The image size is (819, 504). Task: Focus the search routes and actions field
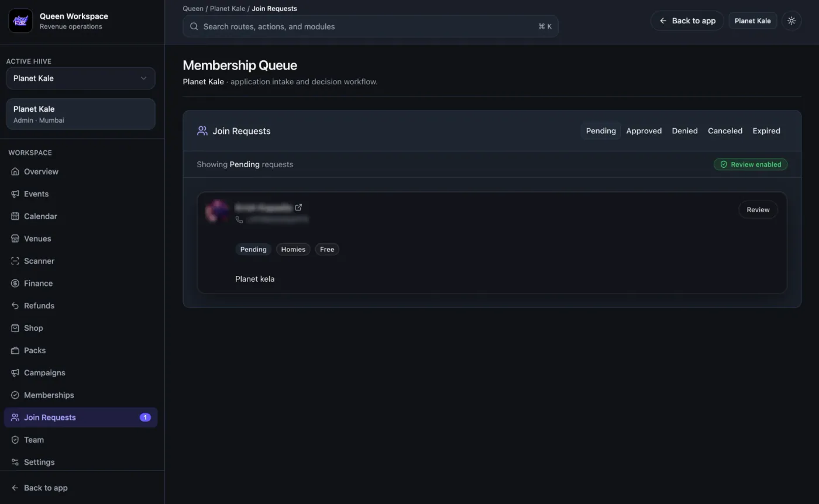[370, 26]
